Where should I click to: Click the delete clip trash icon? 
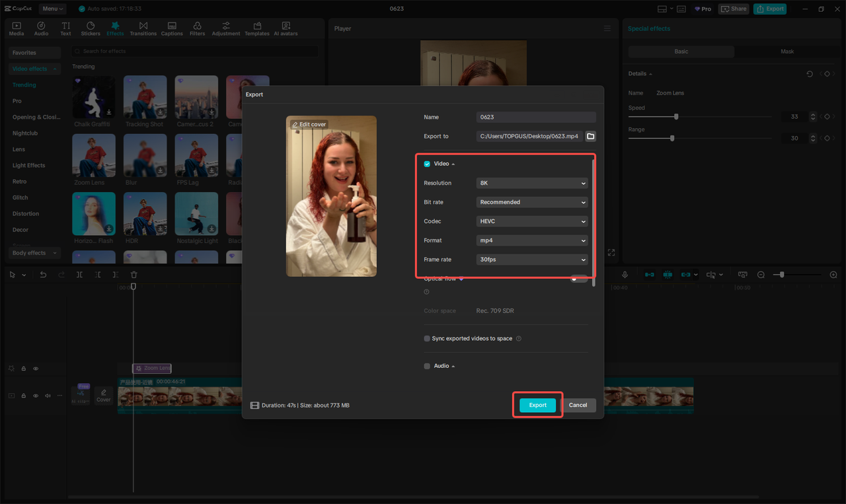tap(134, 274)
